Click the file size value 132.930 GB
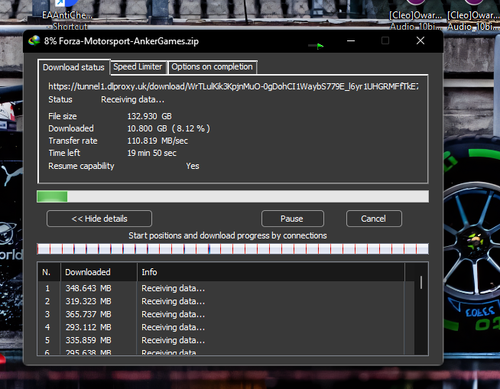500x389 pixels. 149,116
